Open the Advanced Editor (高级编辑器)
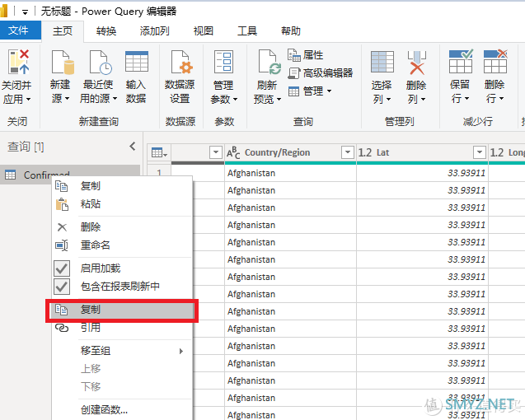 pos(321,73)
